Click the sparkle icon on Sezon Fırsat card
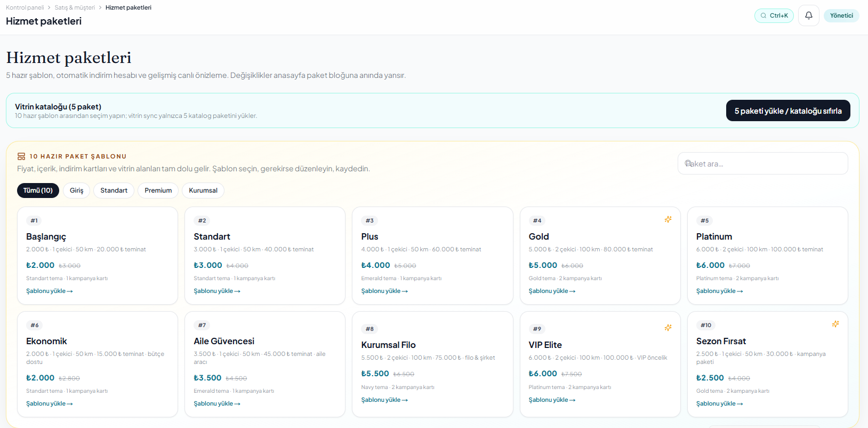The height and width of the screenshot is (428, 868). tap(835, 324)
